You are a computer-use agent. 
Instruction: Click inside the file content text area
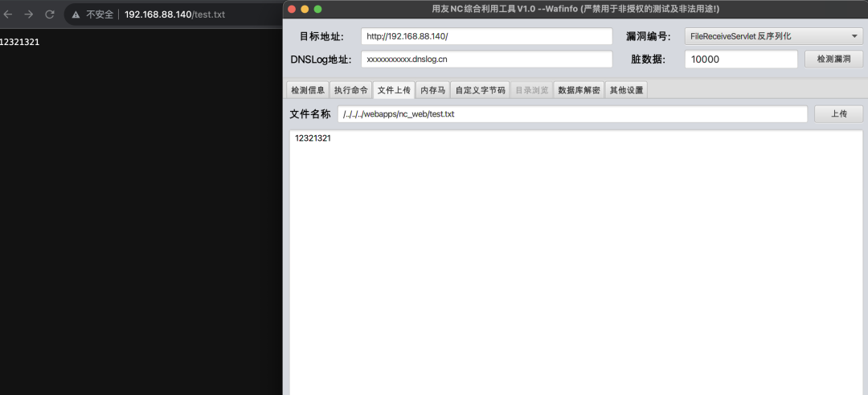[576, 262]
